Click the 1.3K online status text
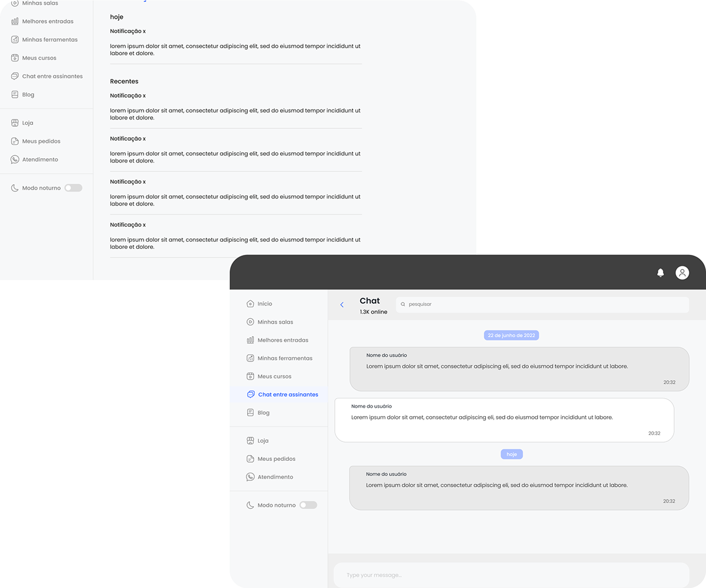The image size is (706, 588). (374, 312)
